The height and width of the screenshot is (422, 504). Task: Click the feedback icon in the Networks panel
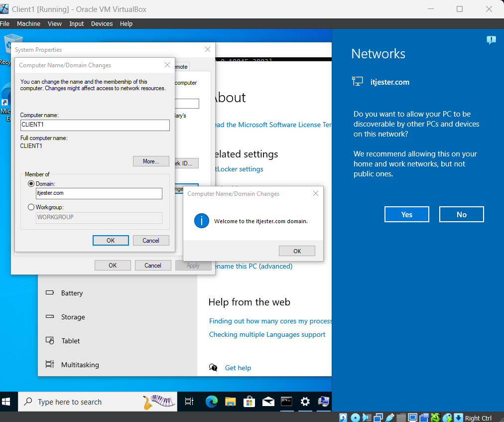[x=491, y=40]
